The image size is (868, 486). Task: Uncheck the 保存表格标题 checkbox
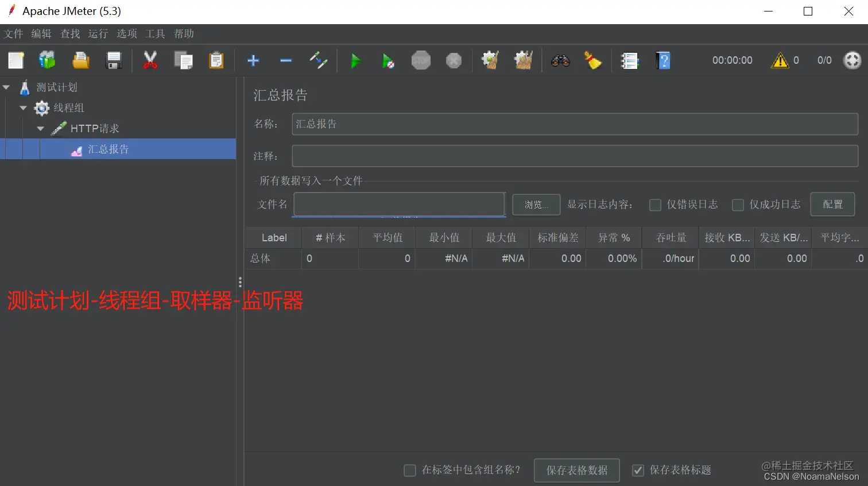tap(638, 470)
